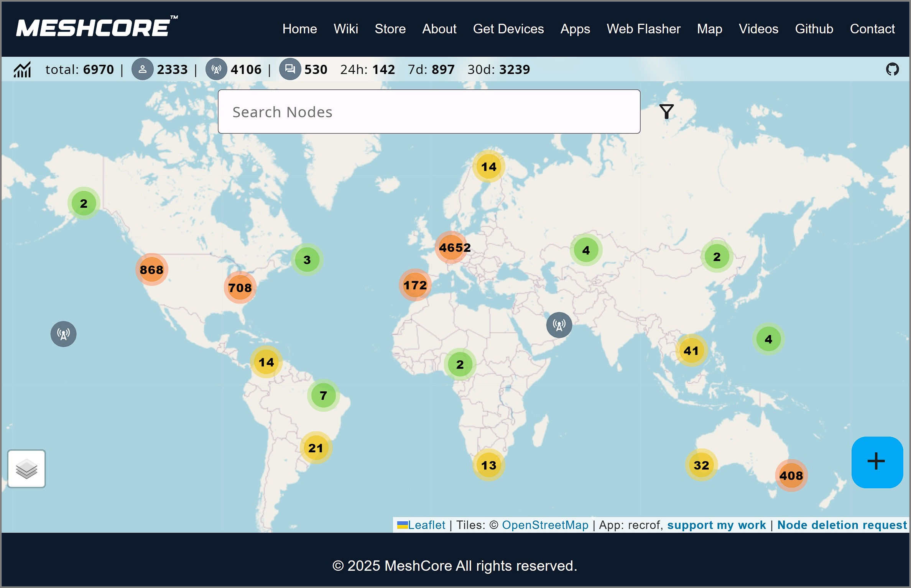Select the gray antenna marker in the Pacific
This screenshot has width=911, height=588.
(63, 334)
